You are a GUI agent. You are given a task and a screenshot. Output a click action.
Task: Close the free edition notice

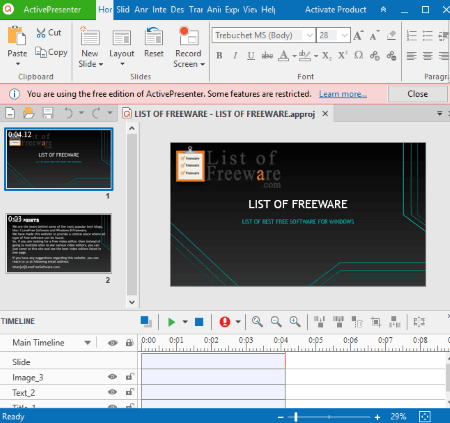coord(417,94)
